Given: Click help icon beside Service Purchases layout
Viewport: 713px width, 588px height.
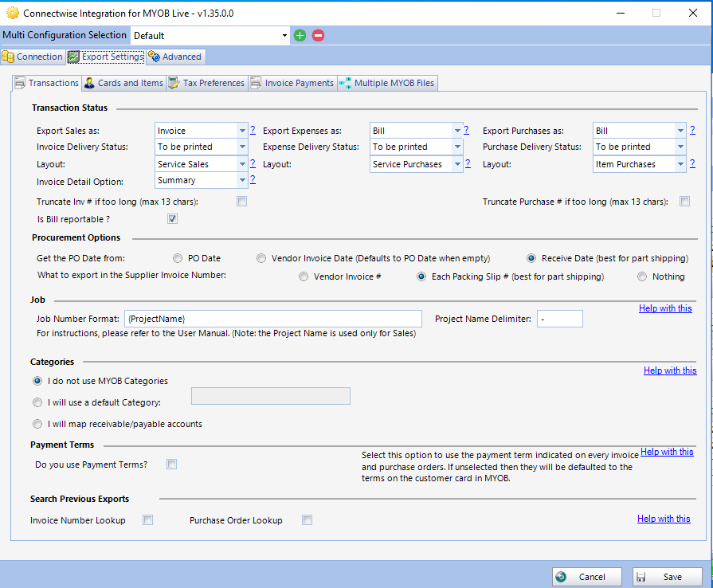Looking at the screenshot, I should pyautogui.click(x=468, y=163).
